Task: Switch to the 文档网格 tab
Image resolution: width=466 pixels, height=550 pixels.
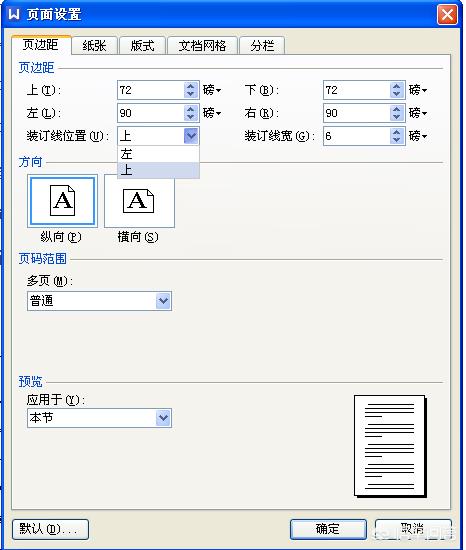Action: pos(202,46)
